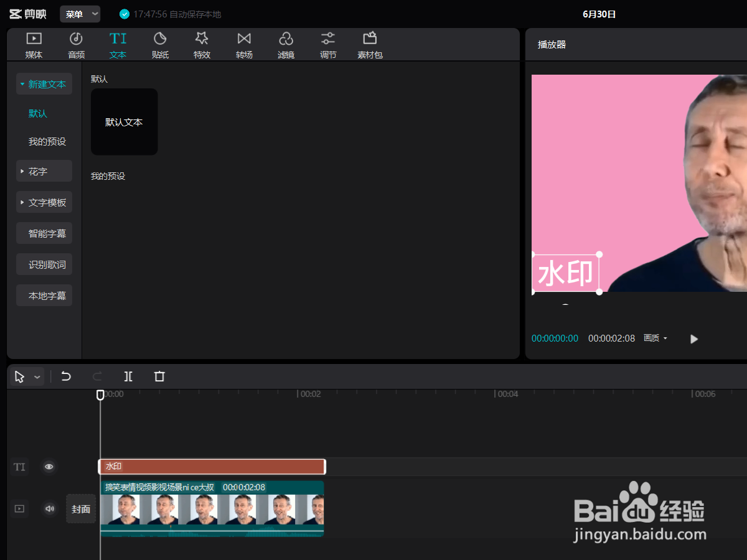
Task: Play the video in the player
Action: point(694,338)
